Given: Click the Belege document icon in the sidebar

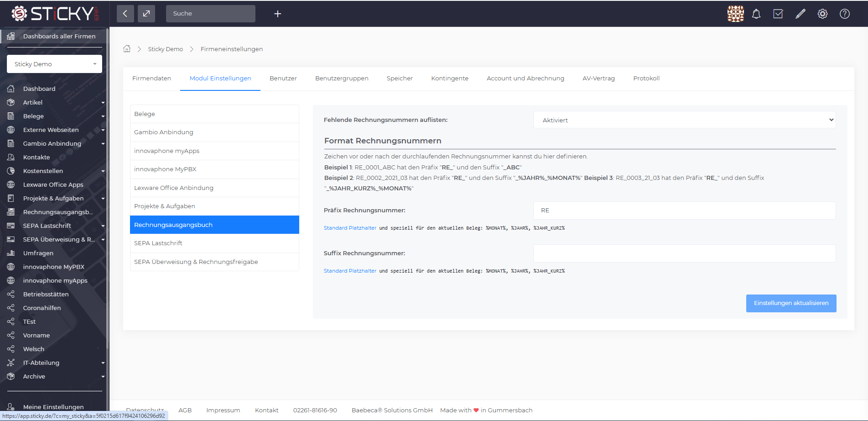Looking at the screenshot, I should (11, 116).
